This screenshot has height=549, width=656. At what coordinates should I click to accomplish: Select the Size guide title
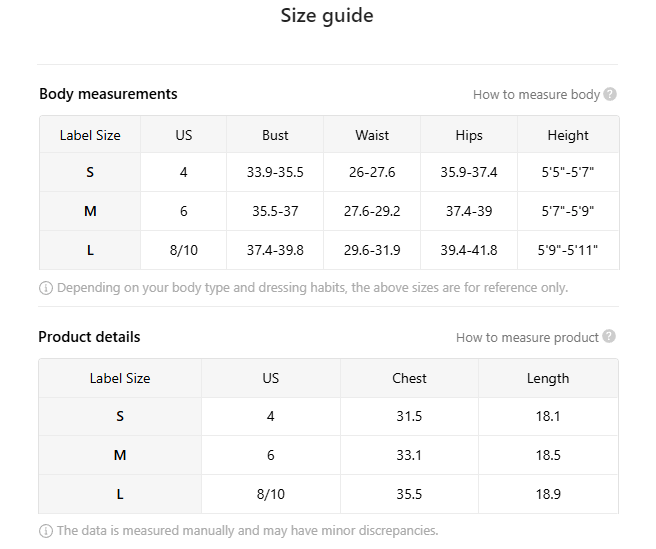coord(327,16)
